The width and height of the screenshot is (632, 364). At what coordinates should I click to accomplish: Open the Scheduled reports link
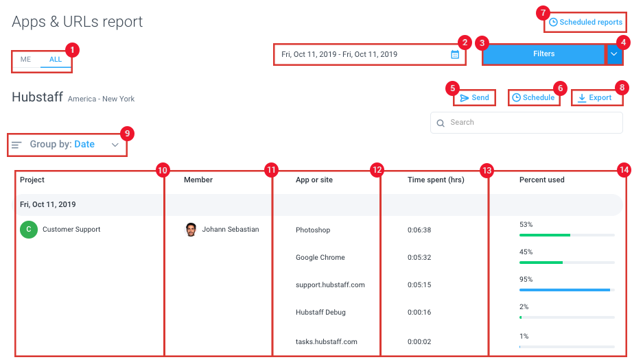point(586,22)
